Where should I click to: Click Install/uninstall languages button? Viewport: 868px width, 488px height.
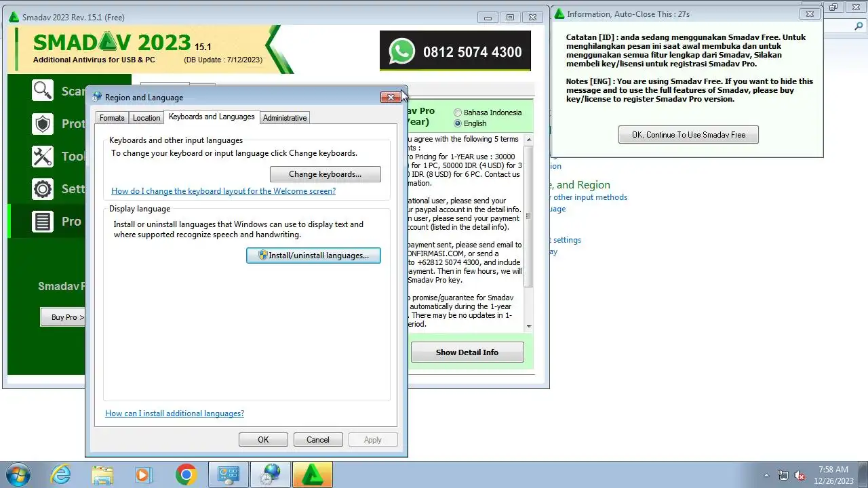[x=313, y=256]
